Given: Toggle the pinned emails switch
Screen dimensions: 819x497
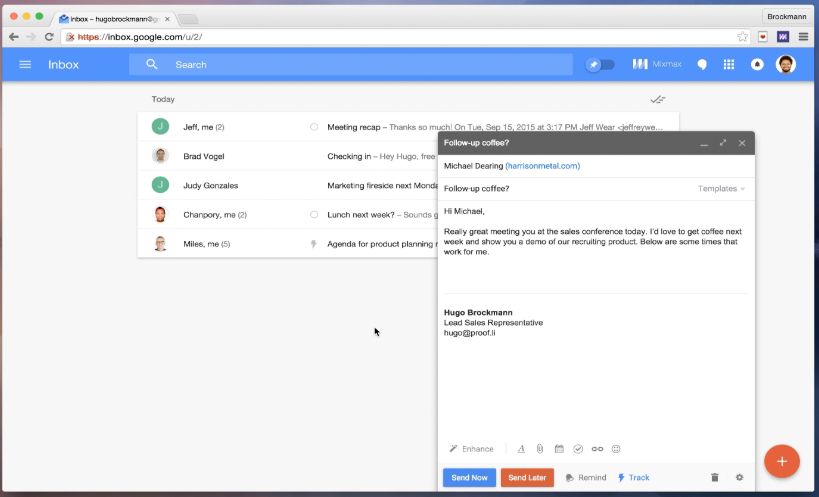Looking at the screenshot, I should pos(600,65).
